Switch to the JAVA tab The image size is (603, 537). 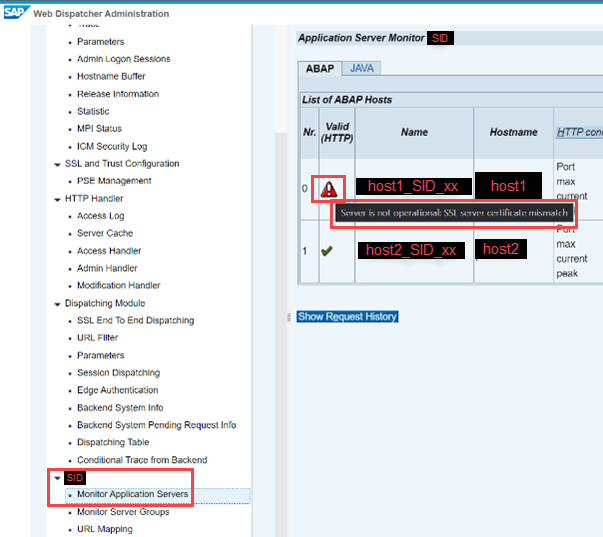click(361, 68)
